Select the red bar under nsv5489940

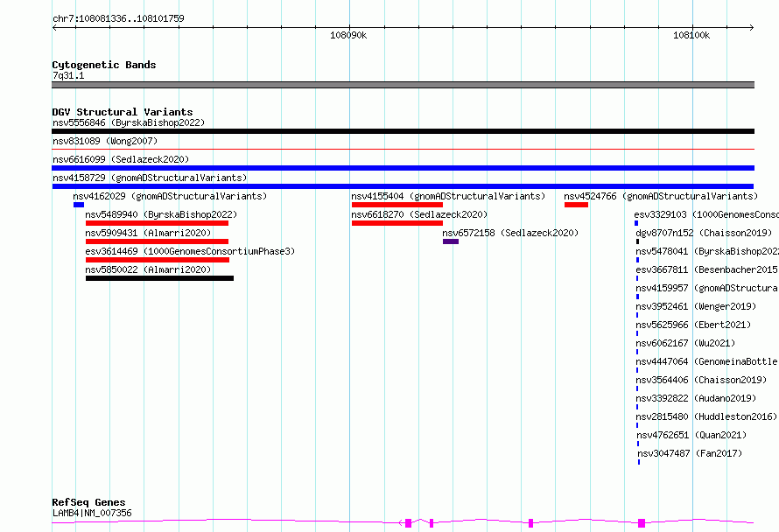point(157,223)
